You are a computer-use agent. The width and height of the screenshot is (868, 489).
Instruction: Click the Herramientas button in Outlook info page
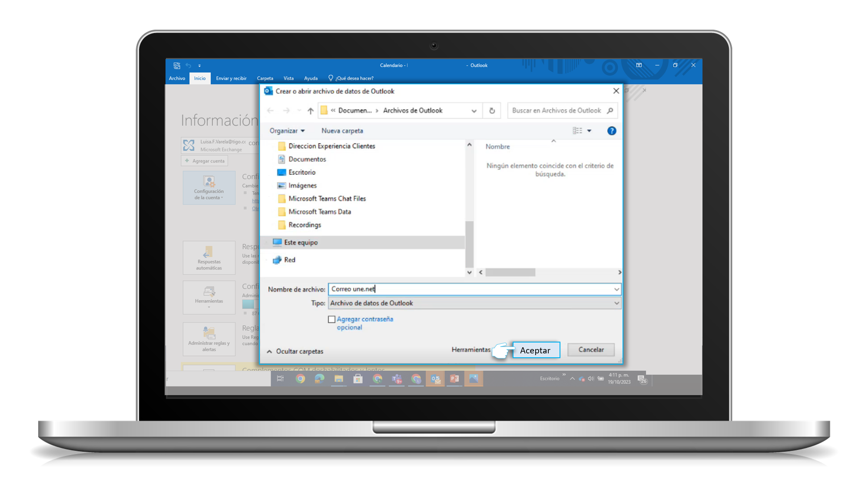[209, 297]
